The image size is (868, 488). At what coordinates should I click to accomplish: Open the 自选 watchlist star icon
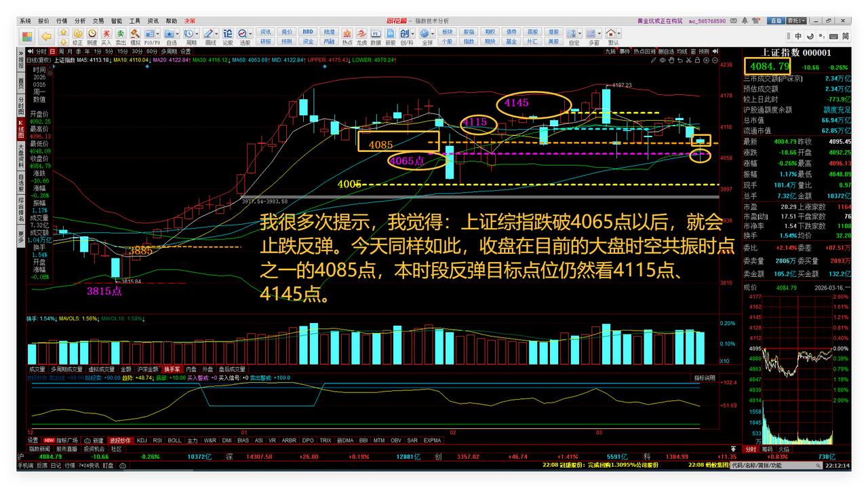pyautogui.click(x=170, y=33)
